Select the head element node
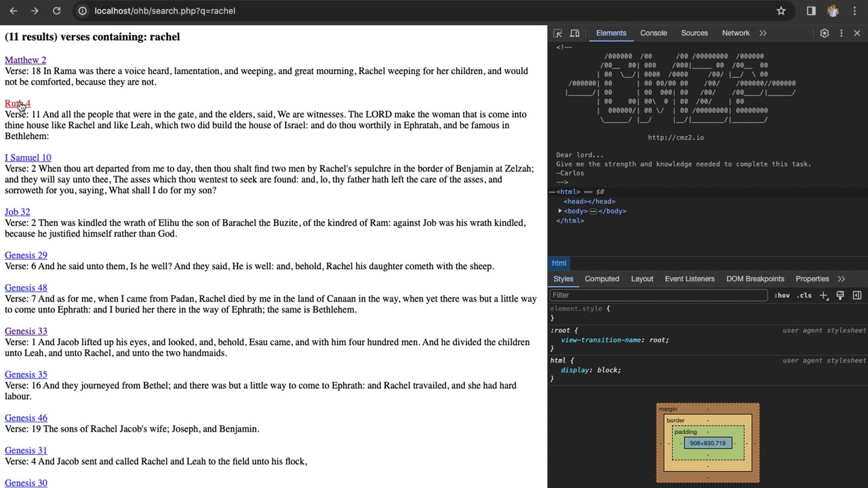The height and width of the screenshot is (488, 868). (589, 201)
